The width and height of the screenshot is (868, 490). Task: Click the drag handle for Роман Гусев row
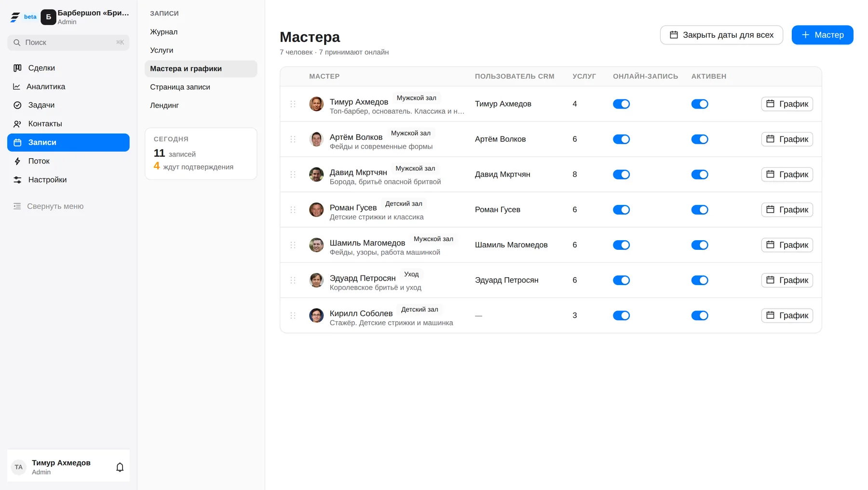pyautogui.click(x=293, y=209)
